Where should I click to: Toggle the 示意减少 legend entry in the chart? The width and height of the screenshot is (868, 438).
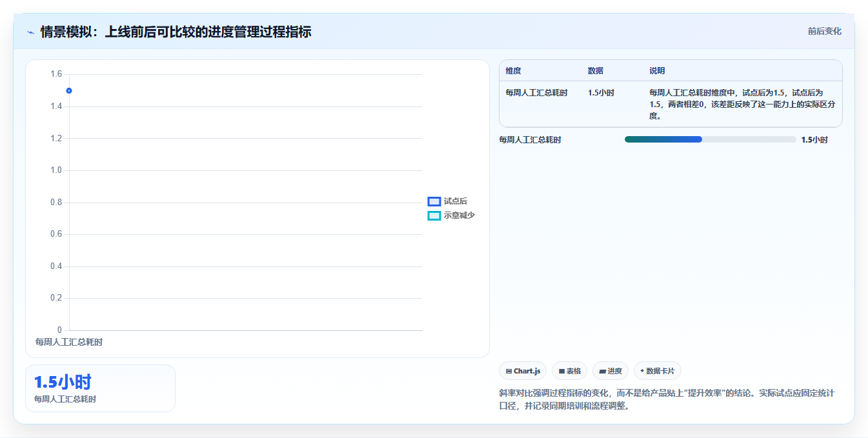pos(451,215)
